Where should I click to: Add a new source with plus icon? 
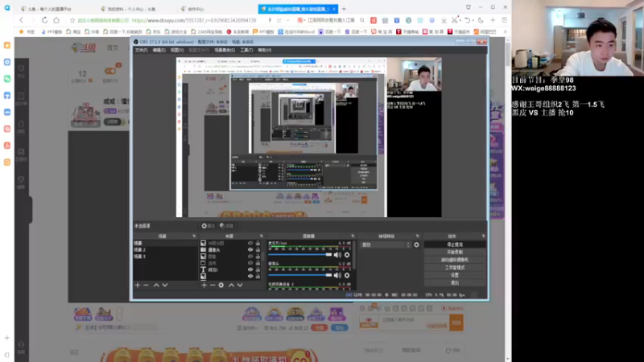coord(204,285)
